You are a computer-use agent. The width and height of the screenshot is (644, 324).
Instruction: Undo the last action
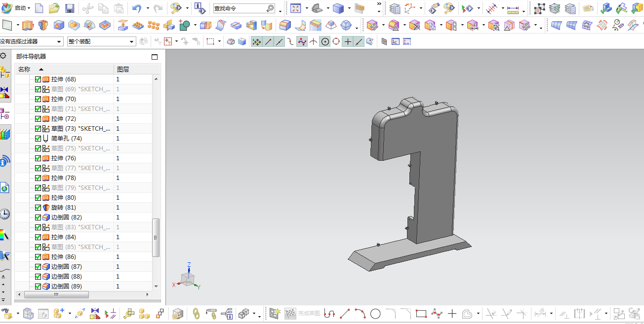click(137, 8)
